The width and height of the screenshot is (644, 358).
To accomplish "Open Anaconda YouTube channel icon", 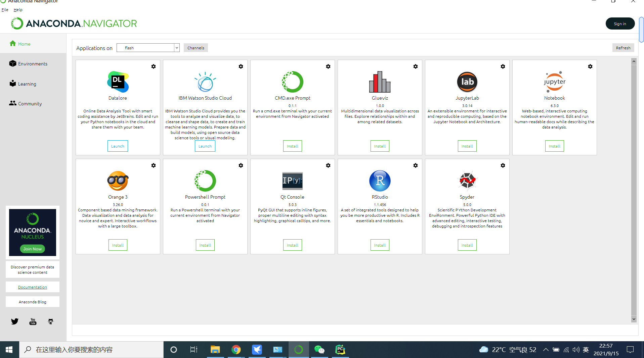I will (x=33, y=321).
